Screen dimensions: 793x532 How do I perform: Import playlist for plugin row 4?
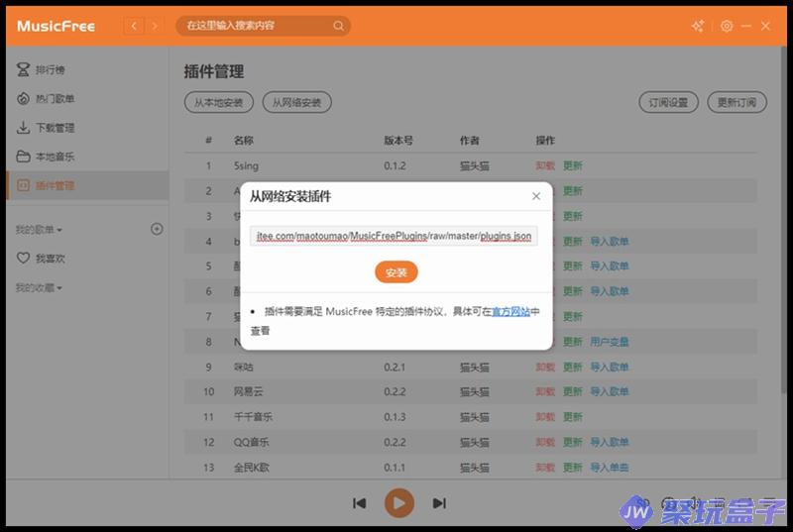pos(610,242)
